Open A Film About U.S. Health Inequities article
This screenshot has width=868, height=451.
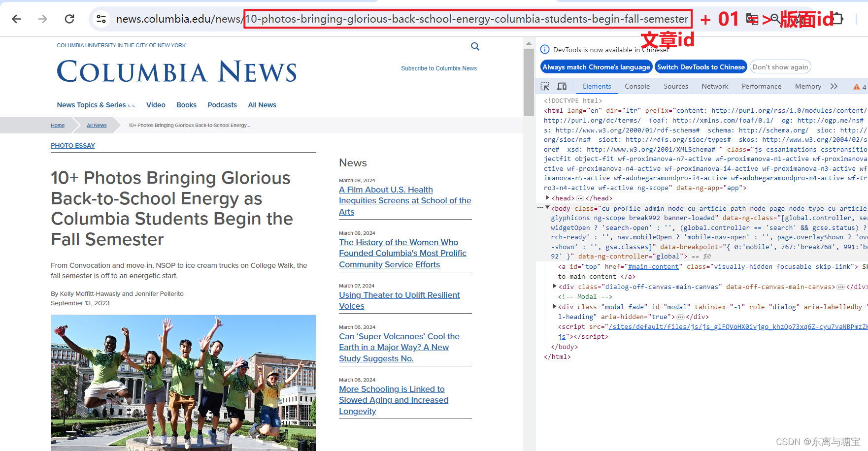click(x=405, y=201)
